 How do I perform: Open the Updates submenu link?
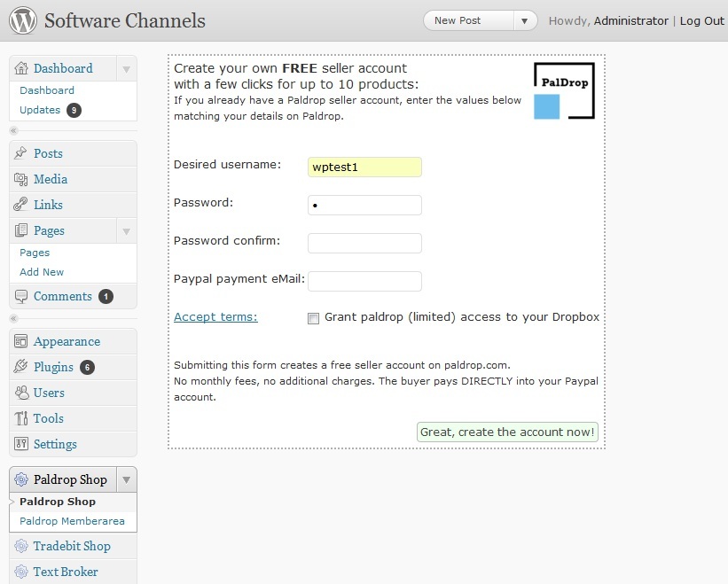(x=40, y=110)
